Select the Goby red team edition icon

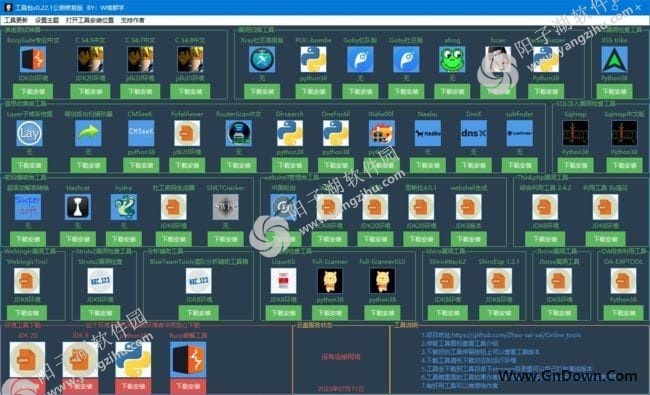tap(360, 59)
